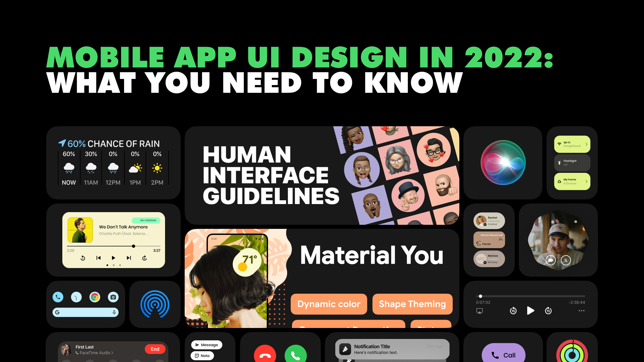Expand Flashlight control chevron
644x362 pixels.
click(x=587, y=162)
